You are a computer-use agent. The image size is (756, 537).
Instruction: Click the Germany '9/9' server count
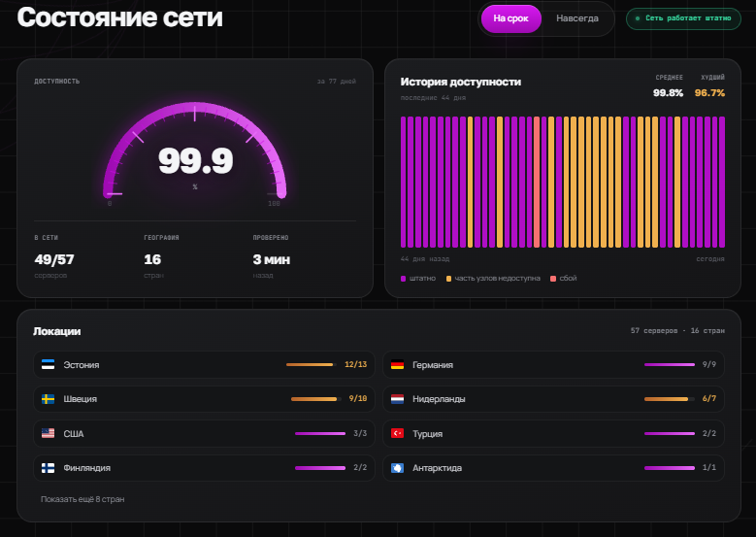point(708,364)
